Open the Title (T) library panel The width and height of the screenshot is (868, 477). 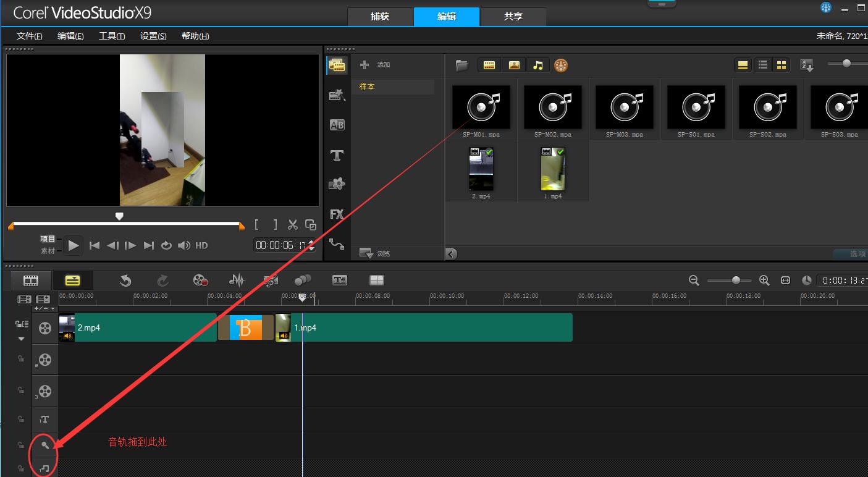coord(337,155)
